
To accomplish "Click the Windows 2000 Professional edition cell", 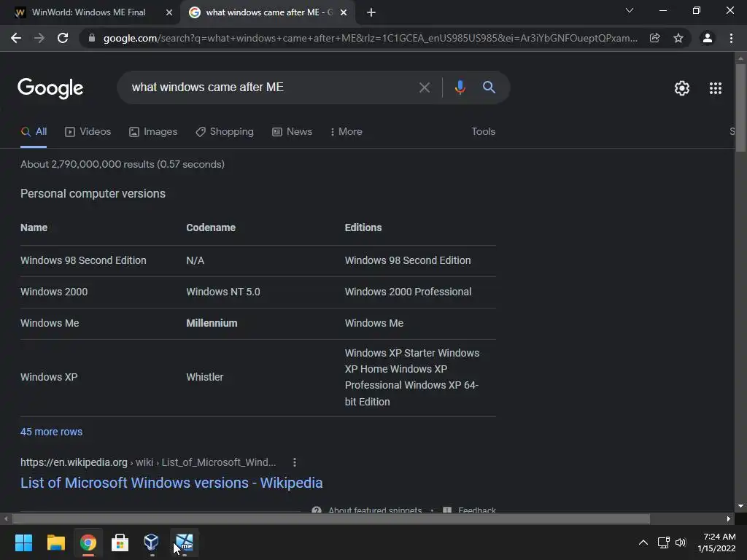I will 408,292.
